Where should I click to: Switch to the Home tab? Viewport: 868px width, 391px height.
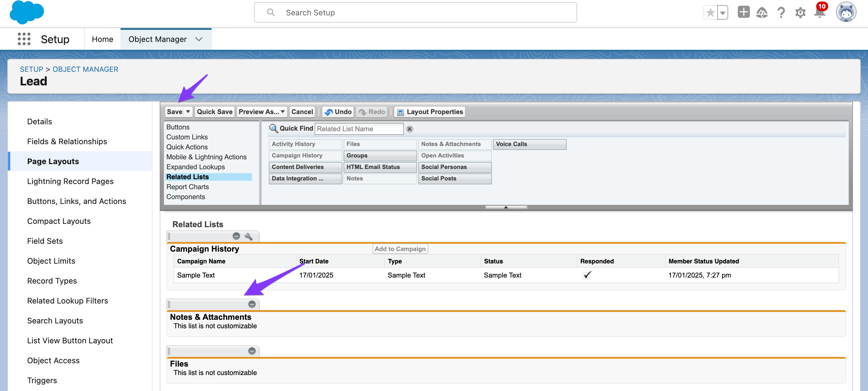click(x=102, y=39)
